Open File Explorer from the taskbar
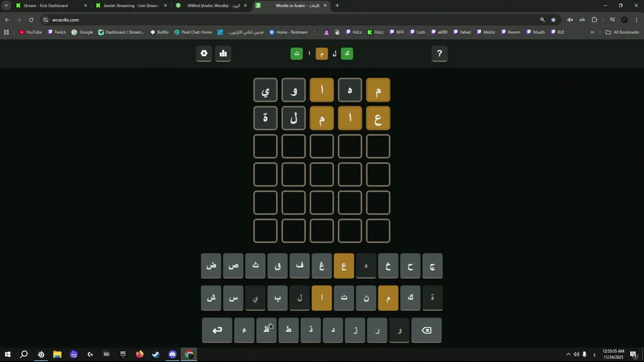The image size is (644, 362). 57,354
